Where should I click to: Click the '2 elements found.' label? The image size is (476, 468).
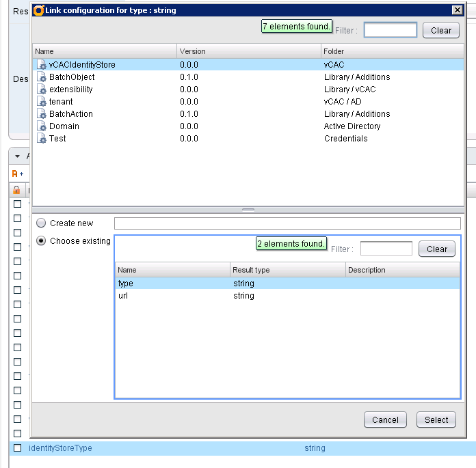click(x=291, y=243)
